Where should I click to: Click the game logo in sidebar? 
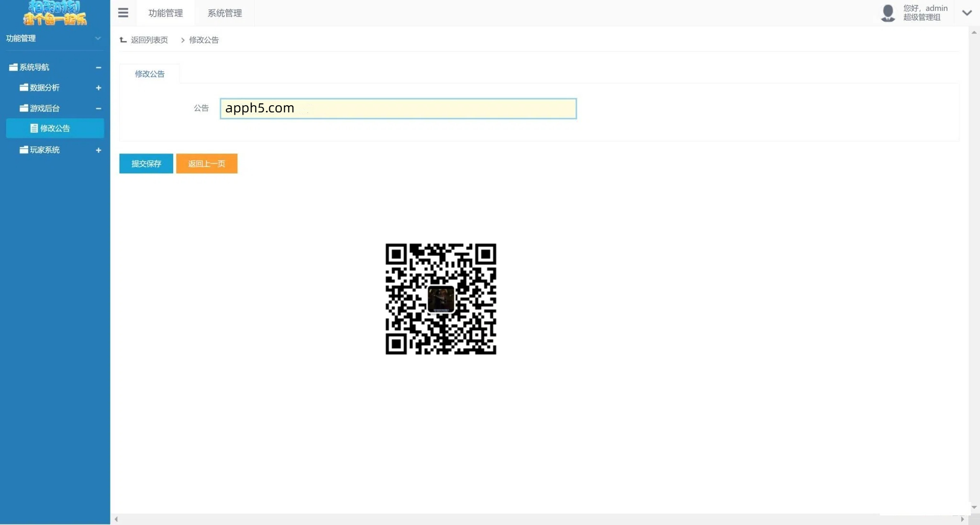(x=55, y=13)
